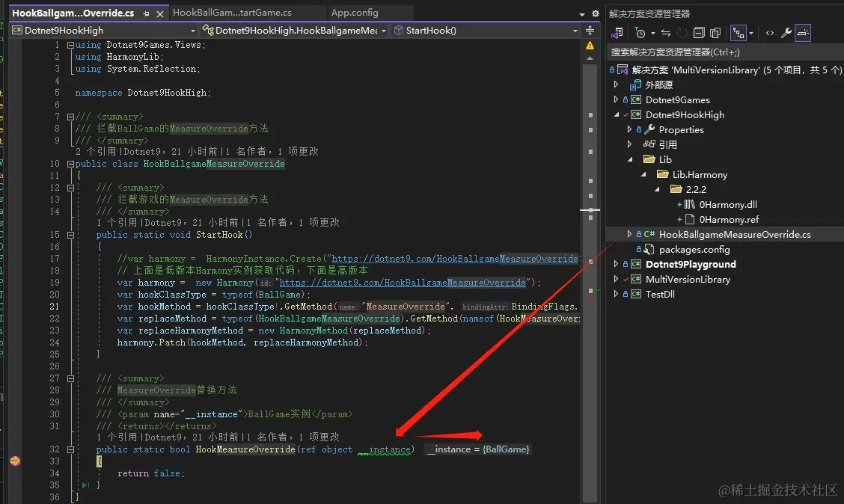
Task: Click the Solution Explorer search field
Action: click(724, 52)
